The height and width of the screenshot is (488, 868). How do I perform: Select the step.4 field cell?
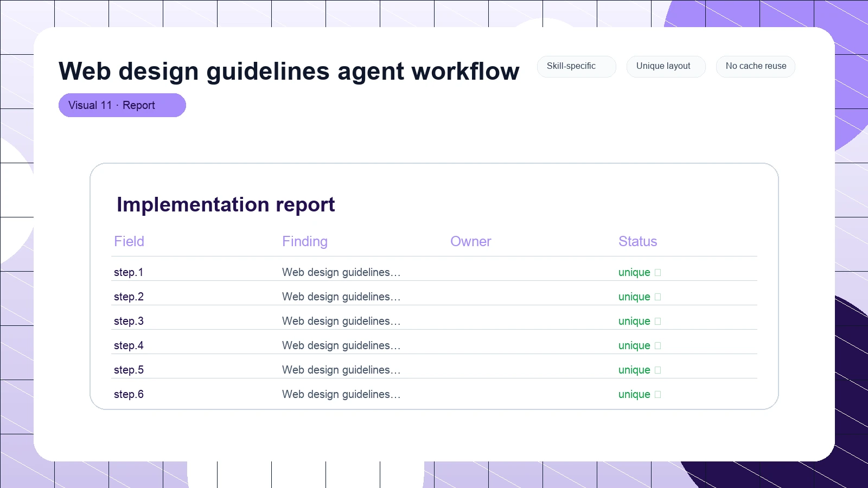tap(129, 345)
